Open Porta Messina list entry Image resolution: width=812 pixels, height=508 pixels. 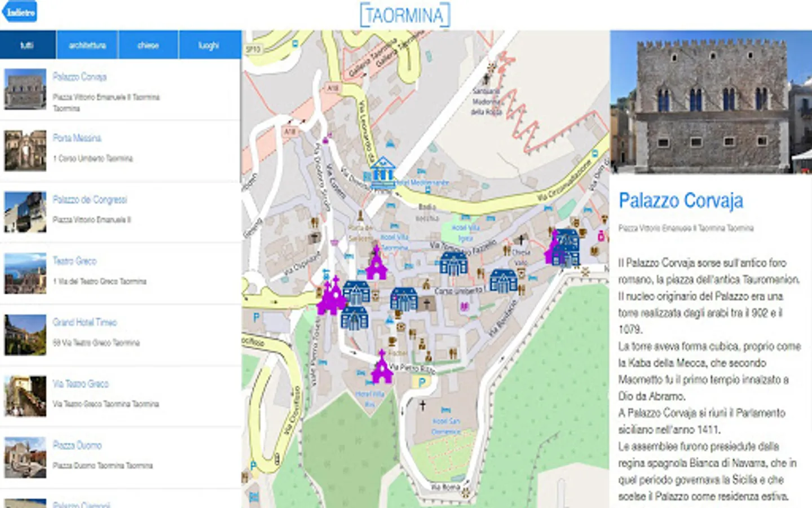click(x=120, y=151)
